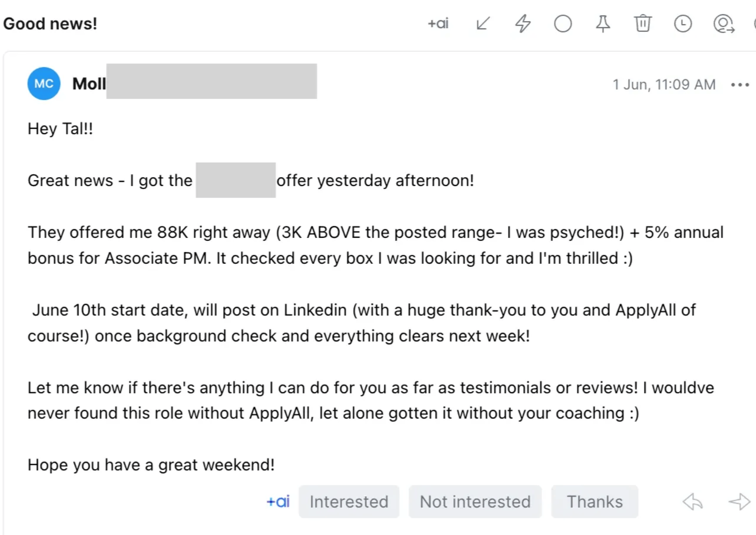The height and width of the screenshot is (535, 756).
Task: Snooze the email using the clock icon
Action: 683,24
